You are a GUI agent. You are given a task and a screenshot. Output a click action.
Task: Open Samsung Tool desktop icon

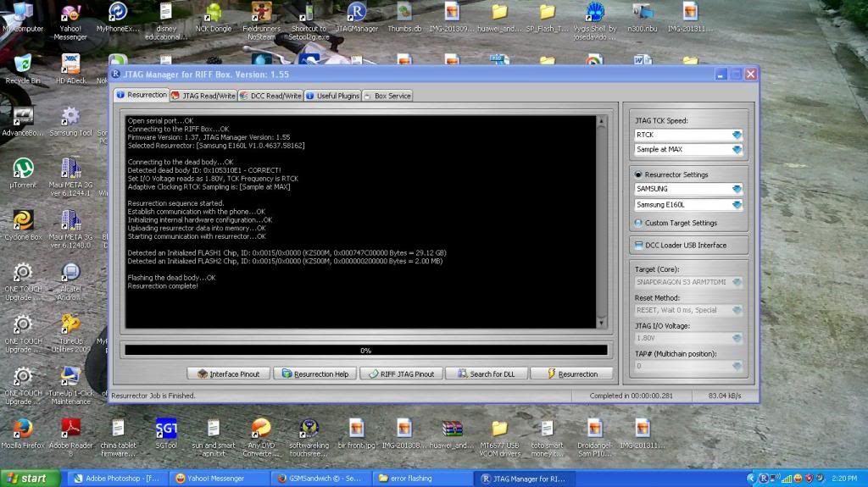70,122
